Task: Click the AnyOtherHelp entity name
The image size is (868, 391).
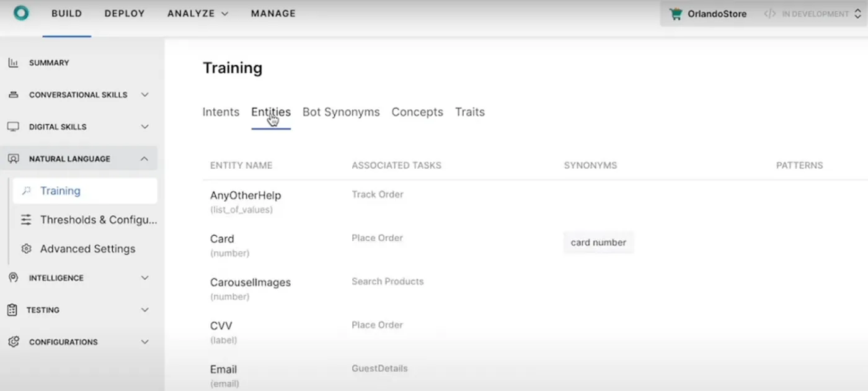Action: pos(246,195)
